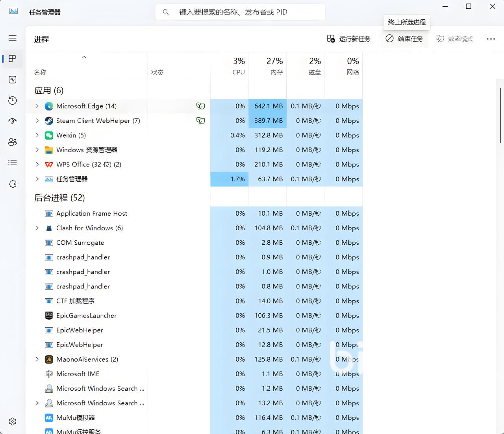Screen dimensions: 504x434
Task: Click the vertical scrollbar of process list
Action: click(500, 115)
